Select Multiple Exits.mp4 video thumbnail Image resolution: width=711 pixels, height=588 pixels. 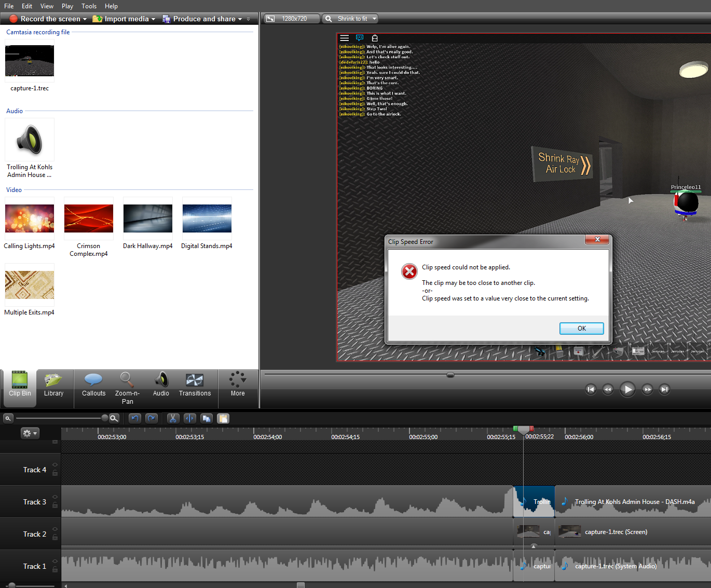point(30,285)
